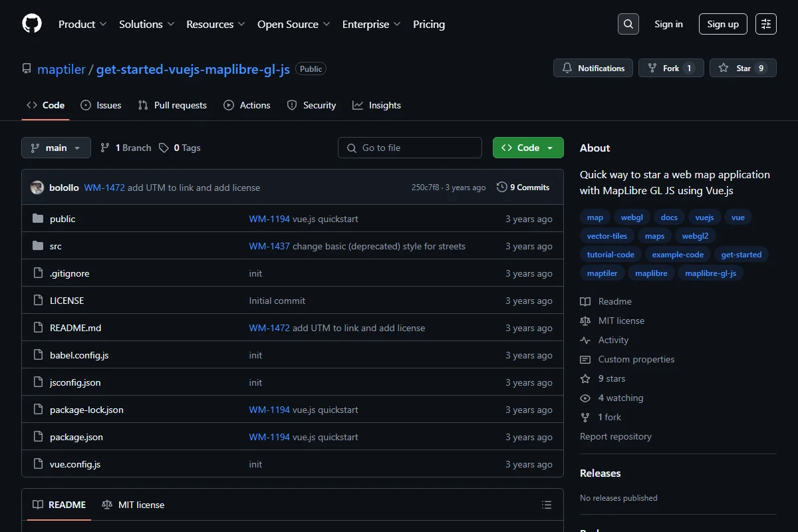
Task: Click the GitHub logo icon
Action: [32, 24]
